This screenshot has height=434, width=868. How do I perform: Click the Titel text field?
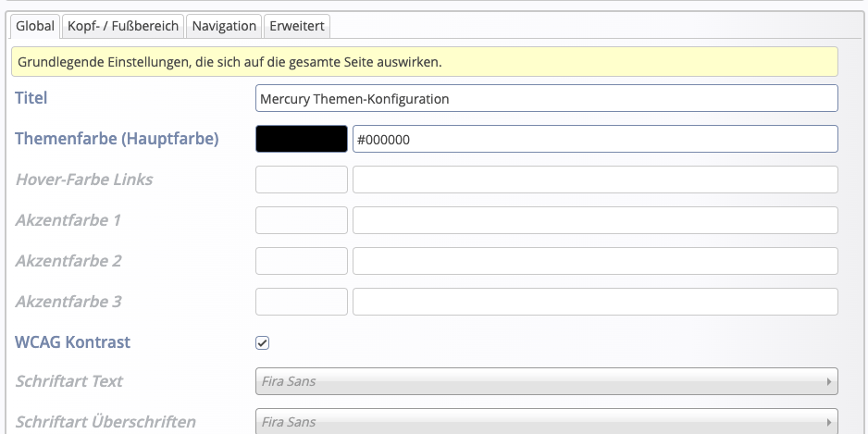tap(546, 98)
